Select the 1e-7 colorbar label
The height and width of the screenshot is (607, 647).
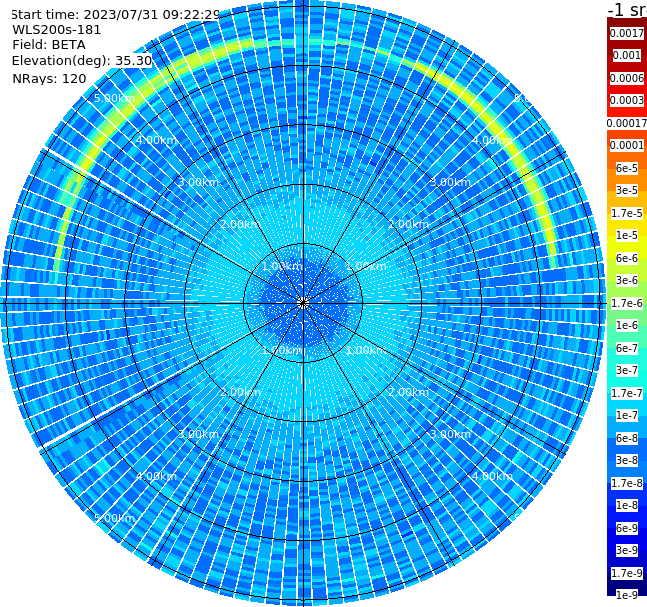[627, 416]
